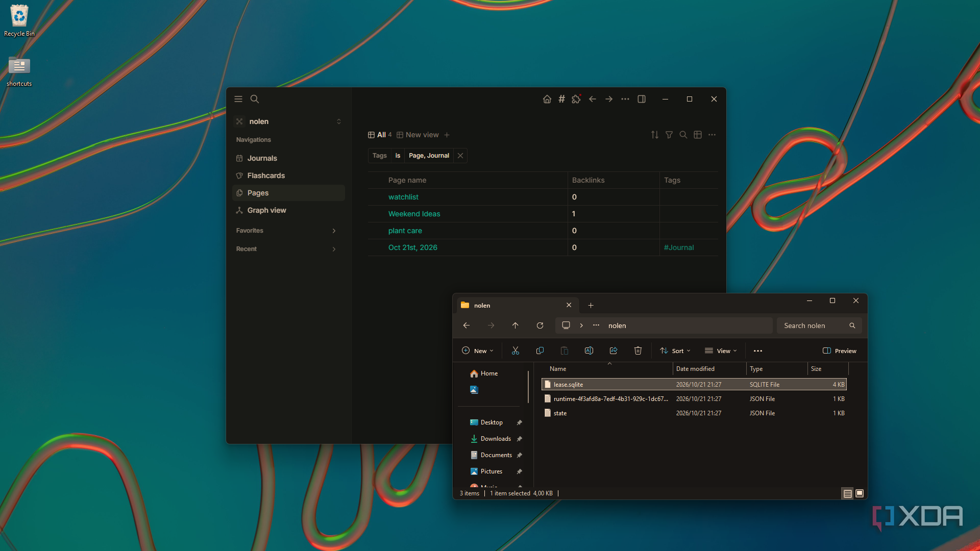980x551 pixels.
Task: Select the All pages view tab
Action: click(x=380, y=135)
